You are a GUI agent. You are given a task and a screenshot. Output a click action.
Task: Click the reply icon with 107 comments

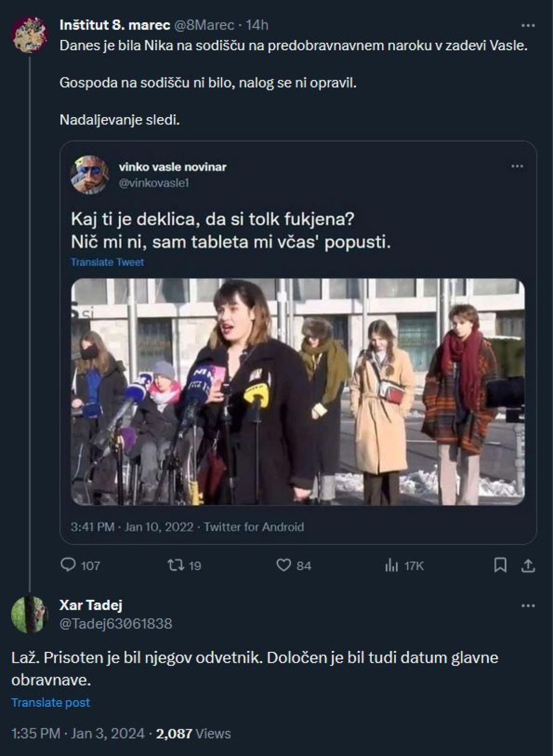[69, 565]
